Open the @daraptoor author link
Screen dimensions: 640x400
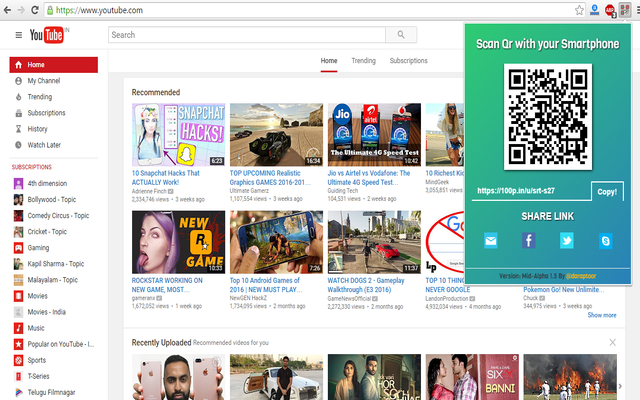click(x=581, y=276)
